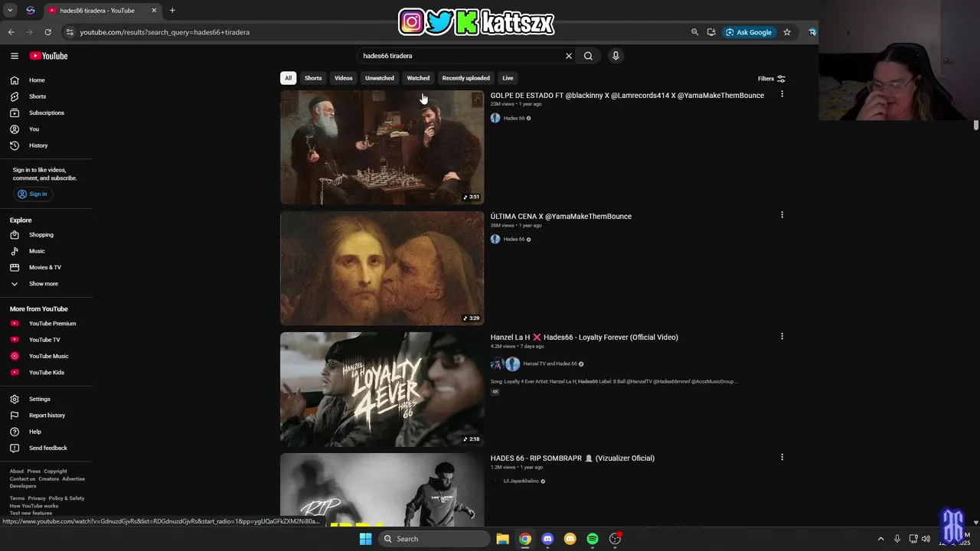Open Subscriptions in the sidebar
The image size is (980, 551).
pyautogui.click(x=46, y=112)
